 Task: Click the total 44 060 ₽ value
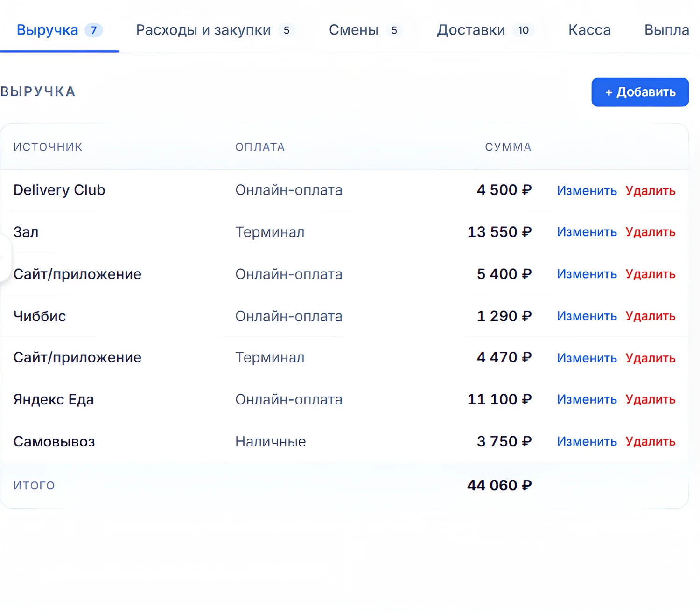[x=499, y=485]
